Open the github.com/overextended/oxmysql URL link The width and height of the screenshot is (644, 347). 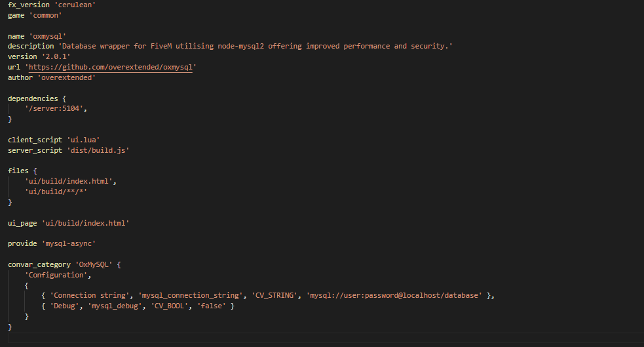click(111, 67)
